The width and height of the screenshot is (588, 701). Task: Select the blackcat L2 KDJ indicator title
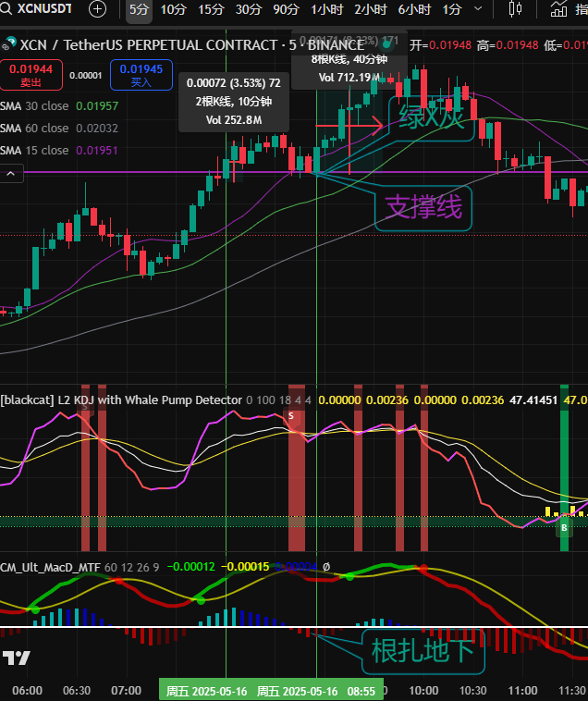click(121, 400)
